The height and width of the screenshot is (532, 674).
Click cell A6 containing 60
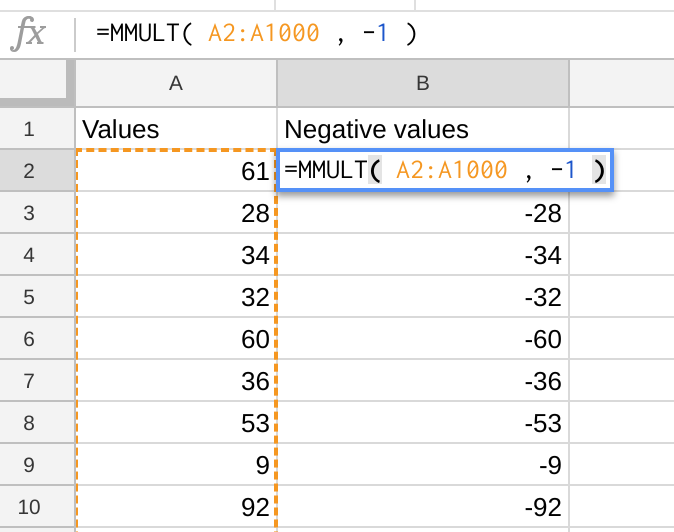tap(176, 339)
